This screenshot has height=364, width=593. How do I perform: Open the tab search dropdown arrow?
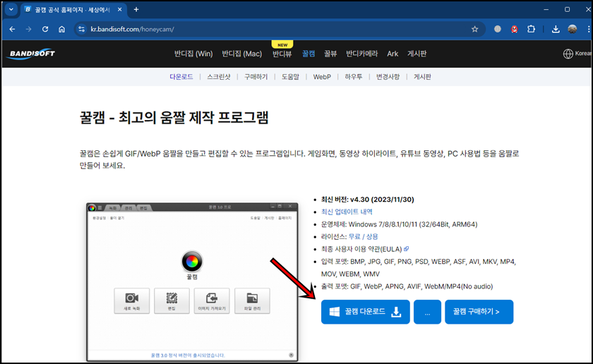click(x=11, y=9)
